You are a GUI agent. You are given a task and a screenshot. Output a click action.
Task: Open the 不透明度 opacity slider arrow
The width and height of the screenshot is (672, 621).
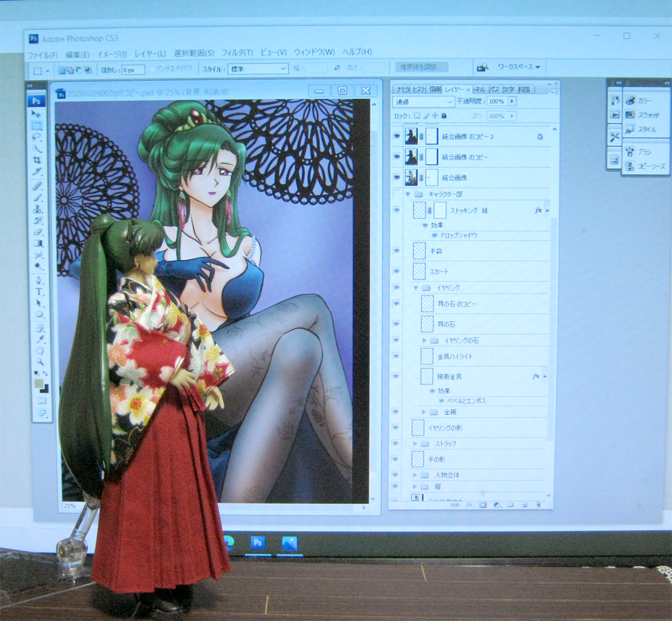(511, 101)
